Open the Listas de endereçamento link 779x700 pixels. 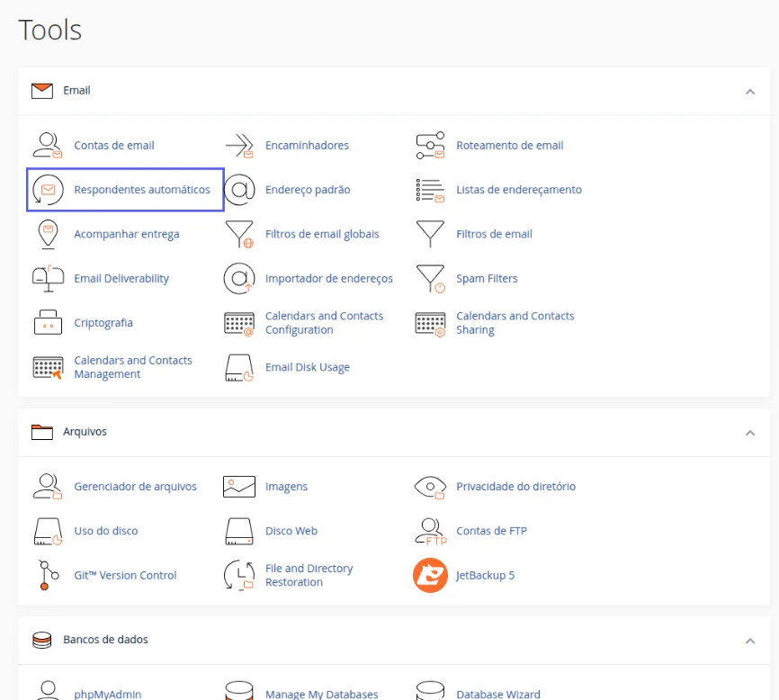[x=519, y=190]
